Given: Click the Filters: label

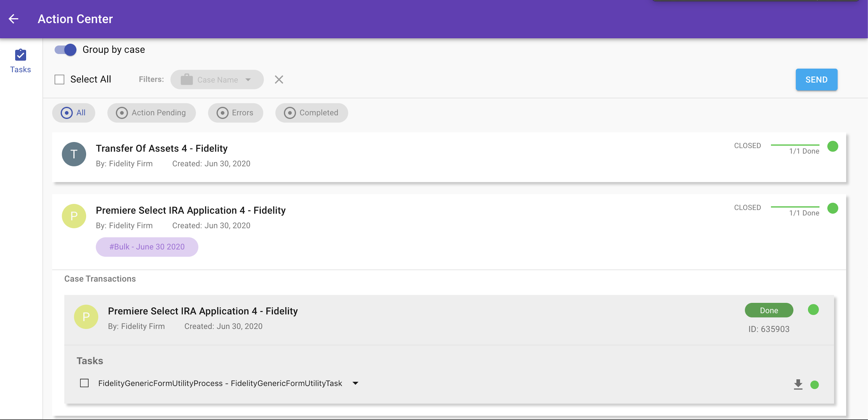Looking at the screenshot, I should point(151,79).
